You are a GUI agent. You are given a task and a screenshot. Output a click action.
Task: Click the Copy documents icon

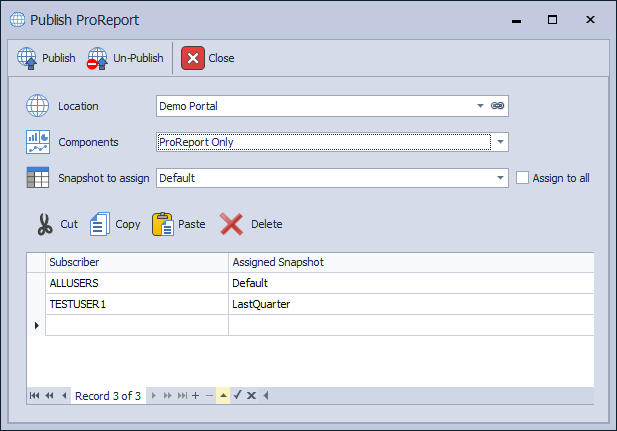tap(100, 224)
